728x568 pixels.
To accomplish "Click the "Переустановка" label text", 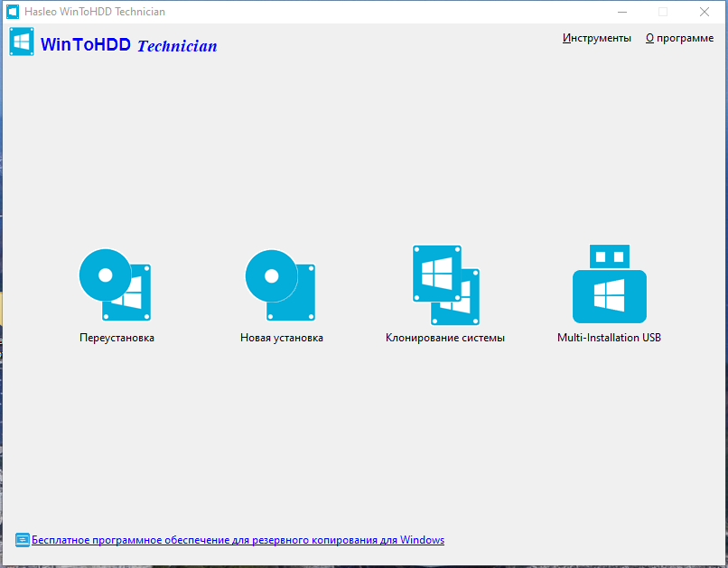I will coord(115,337).
